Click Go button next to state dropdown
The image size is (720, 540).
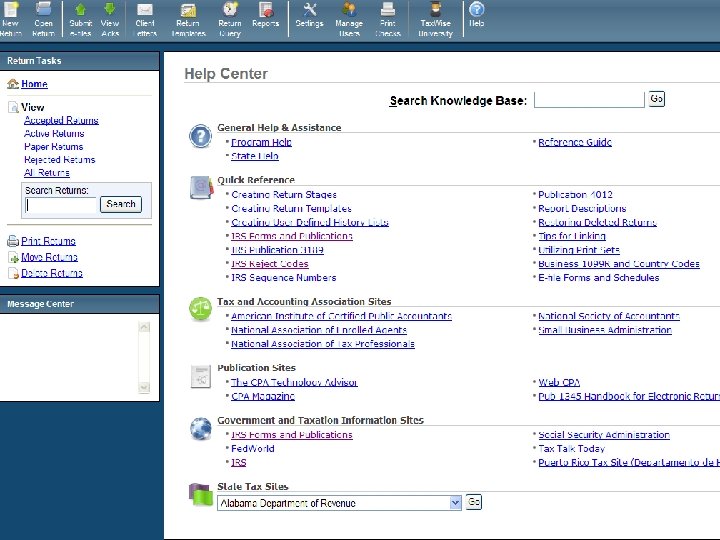point(473,502)
